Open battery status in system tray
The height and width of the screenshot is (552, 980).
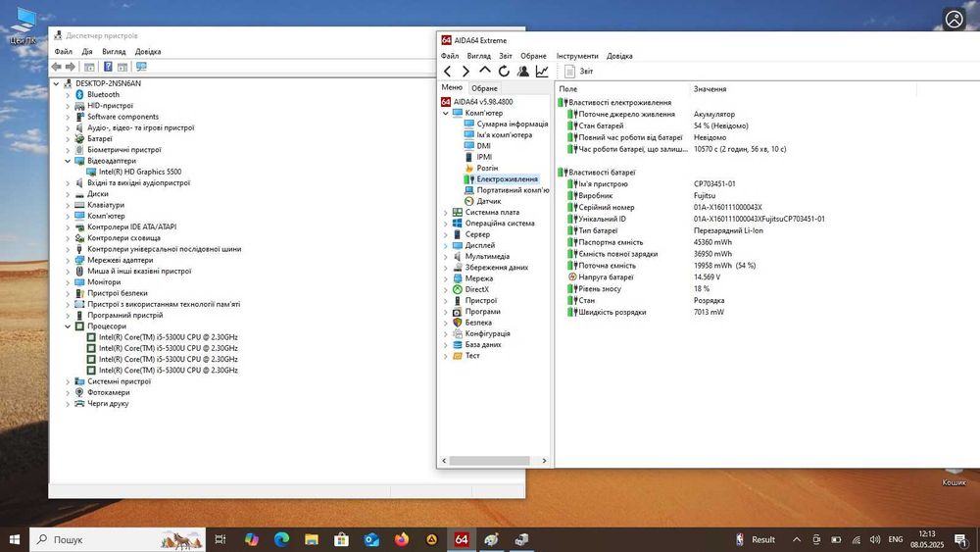836,539
